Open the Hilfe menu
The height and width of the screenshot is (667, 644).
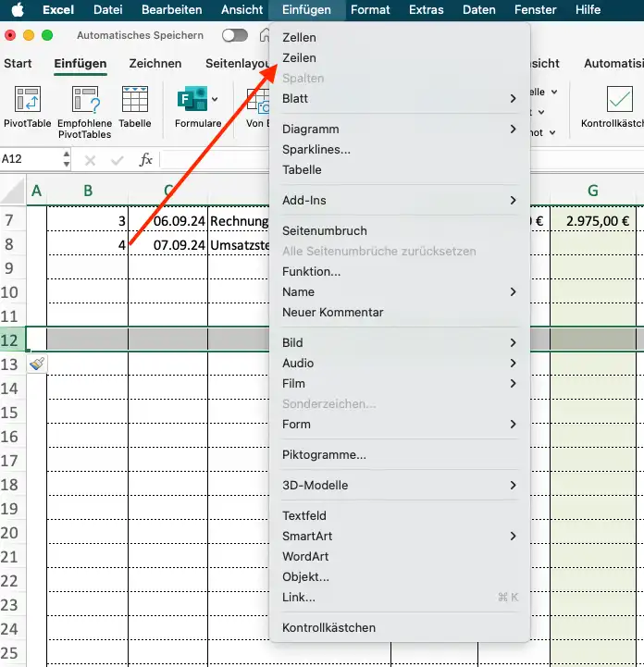[x=588, y=9]
